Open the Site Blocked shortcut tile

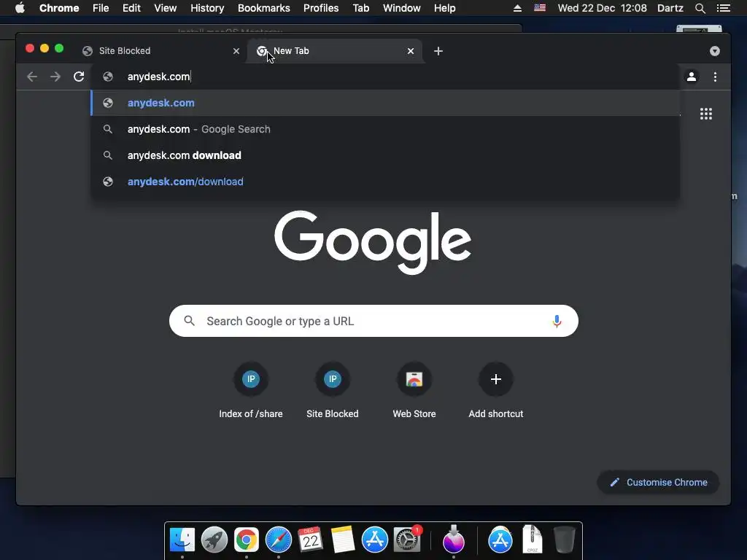pos(333,391)
